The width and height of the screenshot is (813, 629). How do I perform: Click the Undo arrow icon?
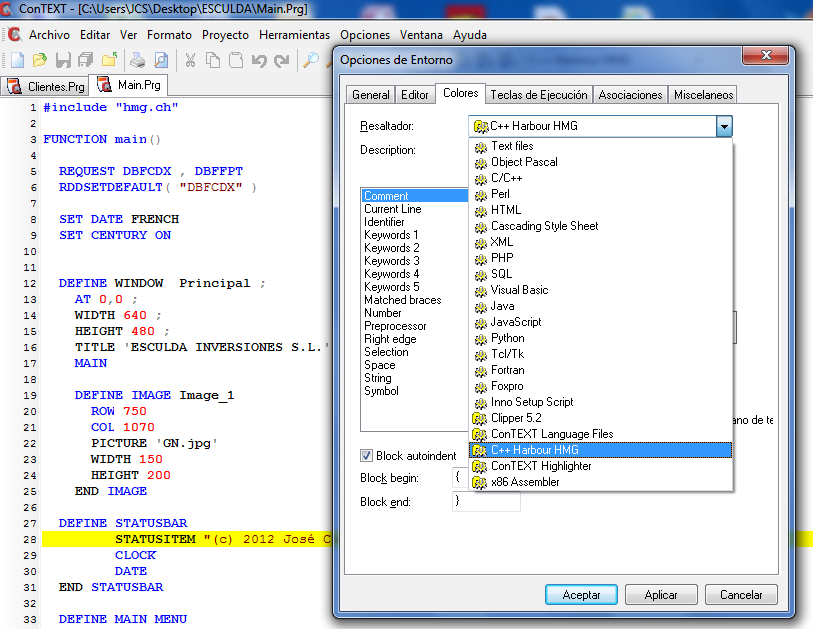[259, 60]
